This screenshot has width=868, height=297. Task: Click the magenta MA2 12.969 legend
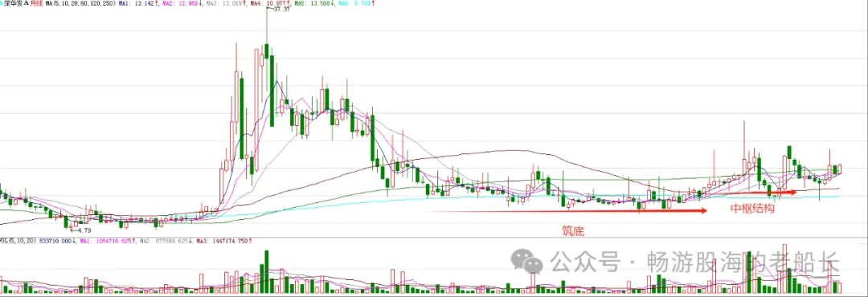(x=182, y=3)
